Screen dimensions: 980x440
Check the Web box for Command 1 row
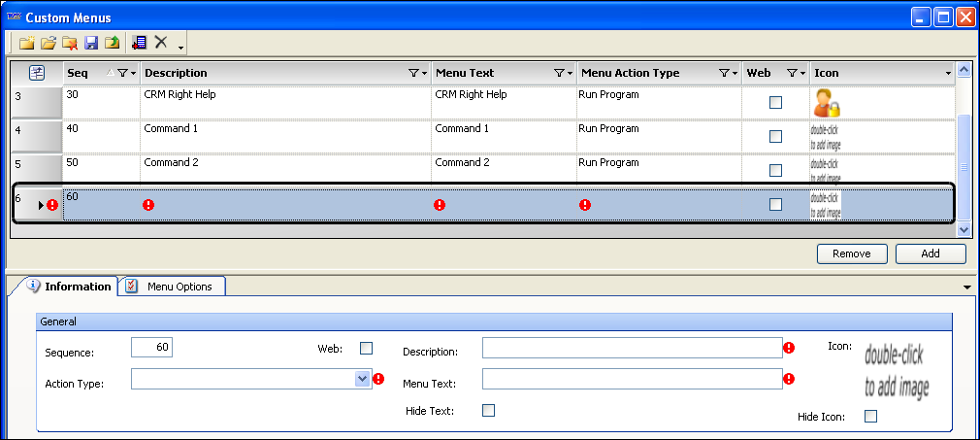click(775, 136)
